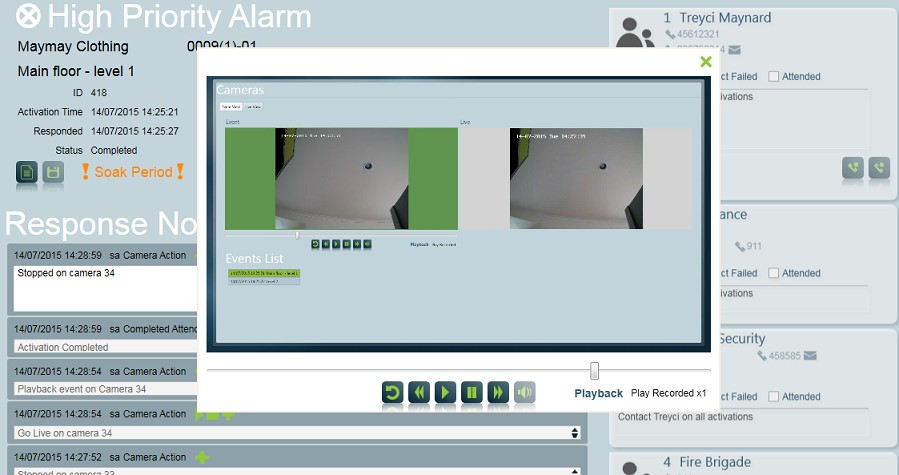Tick Attended checkbox for Treyci Maynard

[773, 76]
